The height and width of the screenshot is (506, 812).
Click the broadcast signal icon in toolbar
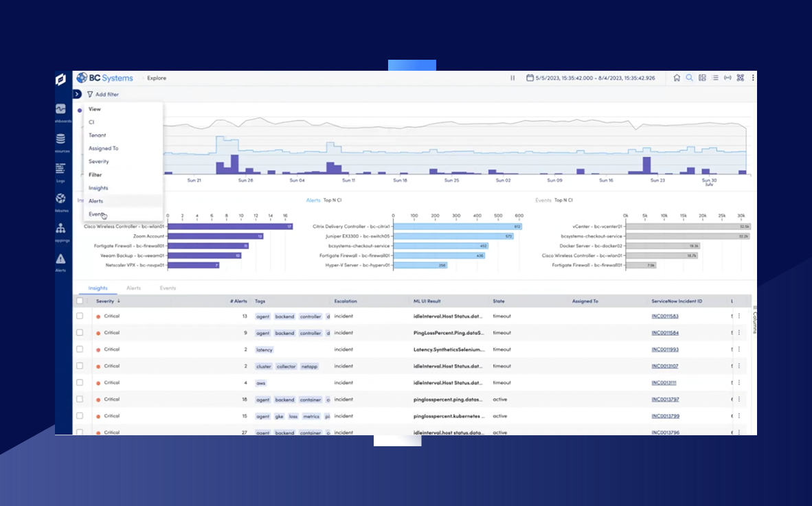tap(728, 78)
